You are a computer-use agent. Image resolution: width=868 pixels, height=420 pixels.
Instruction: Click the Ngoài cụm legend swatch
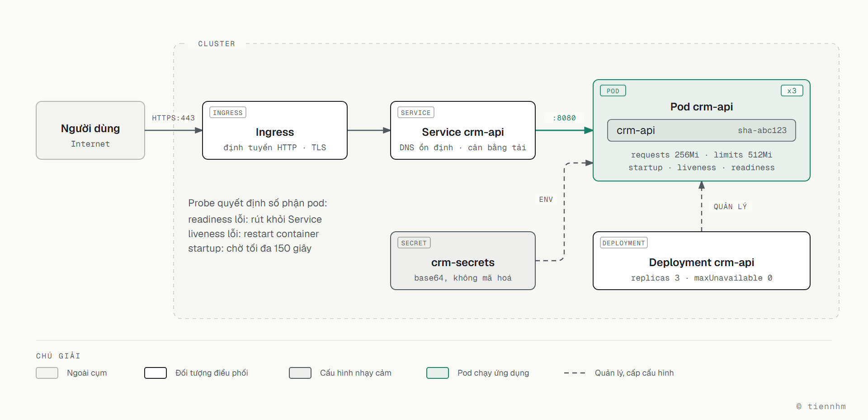[x=47, y=373]
